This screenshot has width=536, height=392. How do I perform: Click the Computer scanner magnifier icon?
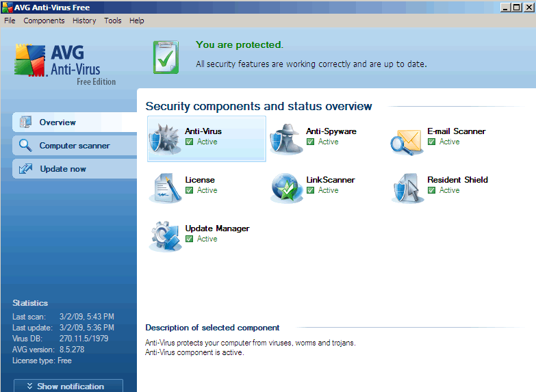(x=25, y=145)
